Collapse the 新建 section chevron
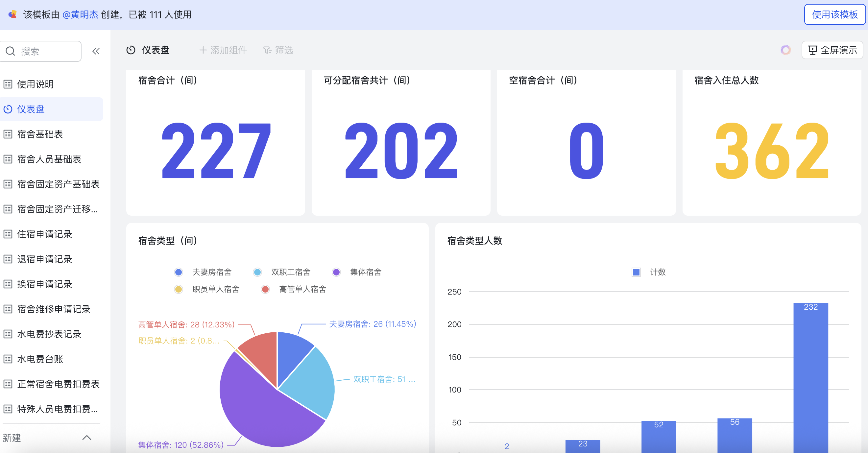868x453 pixels. click(86, 438)
